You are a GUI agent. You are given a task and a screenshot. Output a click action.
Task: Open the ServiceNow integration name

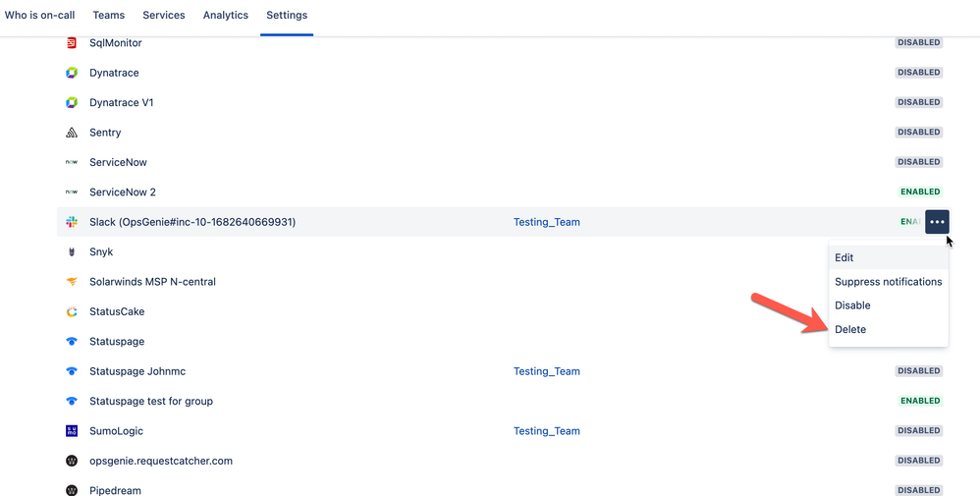[x=118, y=162]
